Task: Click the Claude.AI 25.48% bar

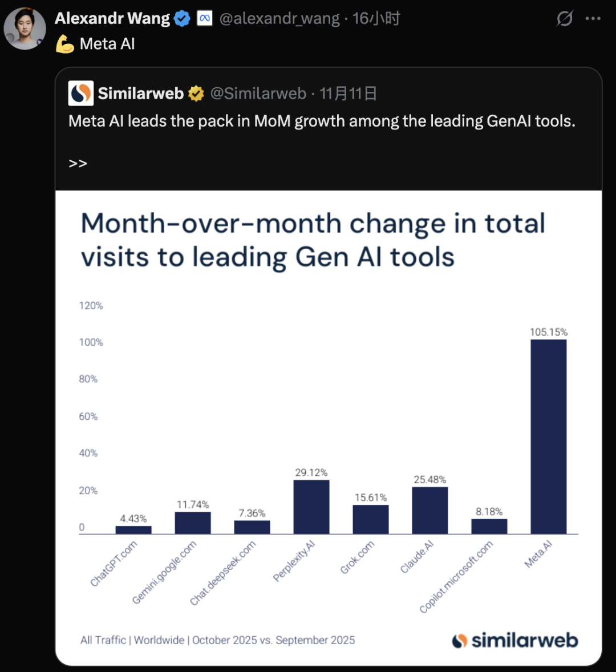Action: 429,510
